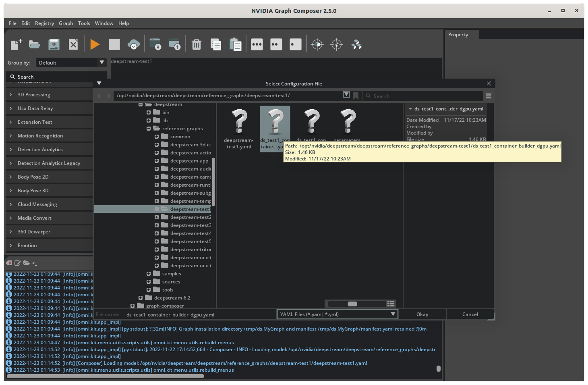Go back using the dialog's left arrow
Viewport: 588px width, 385px height.
[x=99, y=96]
